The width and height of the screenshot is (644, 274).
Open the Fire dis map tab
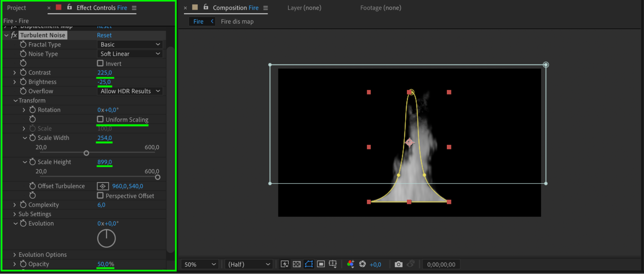click(x=237, y=22)
